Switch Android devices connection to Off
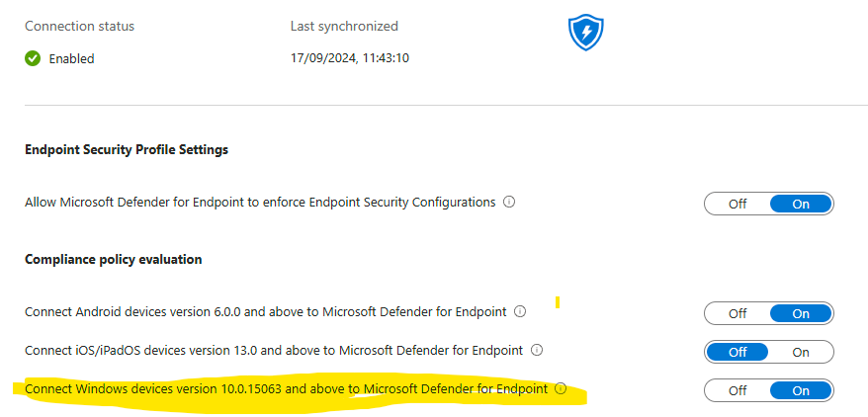The image size is (868, 417). coord(738,313)
